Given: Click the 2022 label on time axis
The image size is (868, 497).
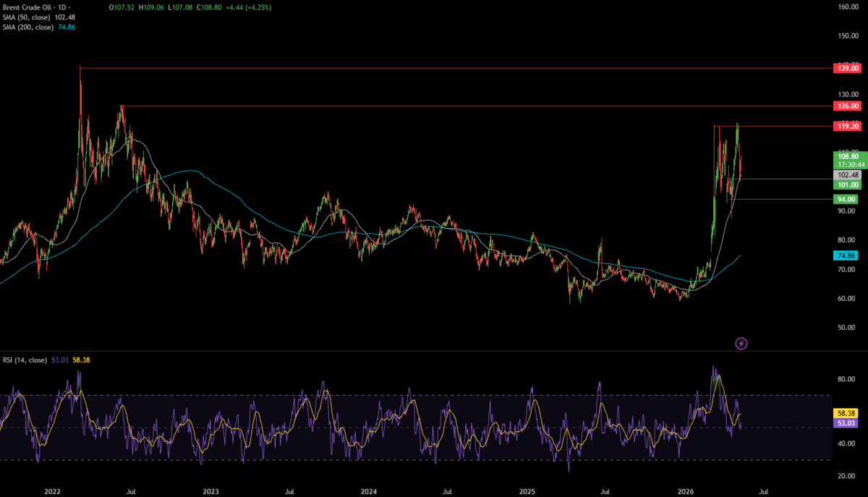Looking at the screenshot, I should [x=52, y=490].
